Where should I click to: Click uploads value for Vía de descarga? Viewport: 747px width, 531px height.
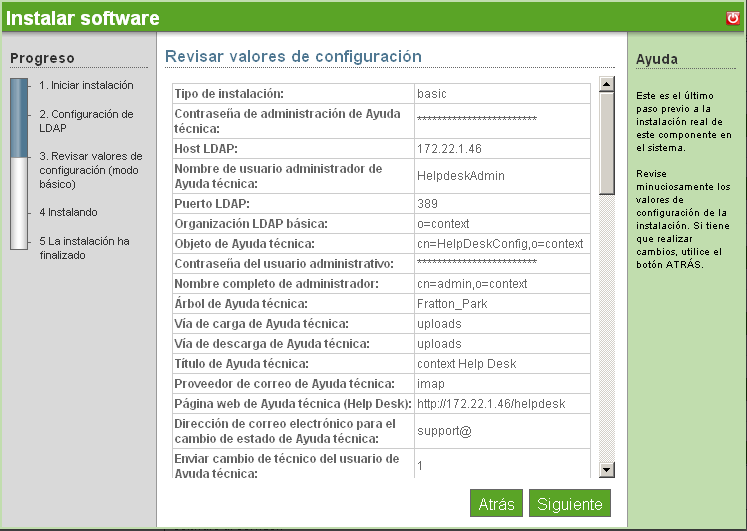click(439, 344)
